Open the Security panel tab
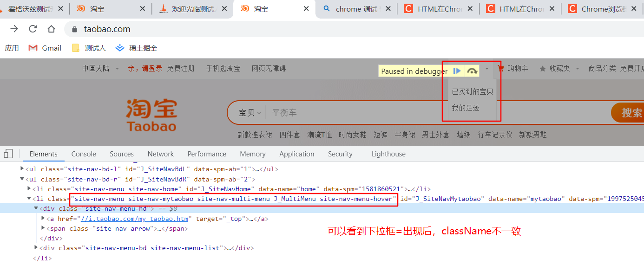Screen dimensions: 644x265 340,154
